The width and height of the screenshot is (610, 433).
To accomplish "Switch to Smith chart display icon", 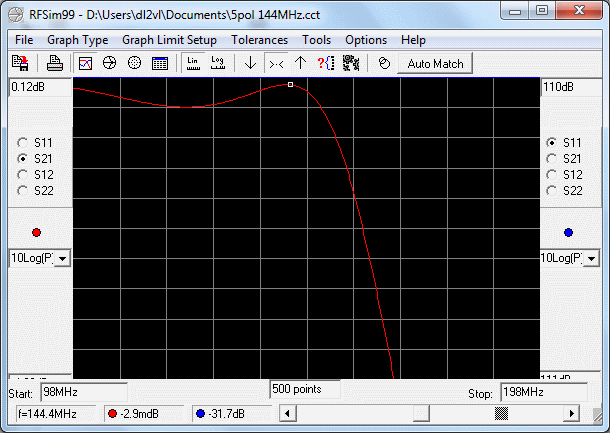I will [110, 63].
